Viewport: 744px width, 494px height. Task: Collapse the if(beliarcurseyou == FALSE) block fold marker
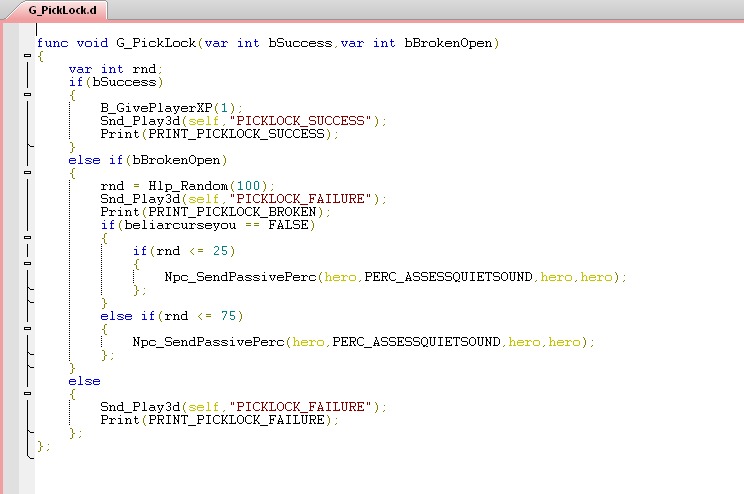[x=28, y=237]
